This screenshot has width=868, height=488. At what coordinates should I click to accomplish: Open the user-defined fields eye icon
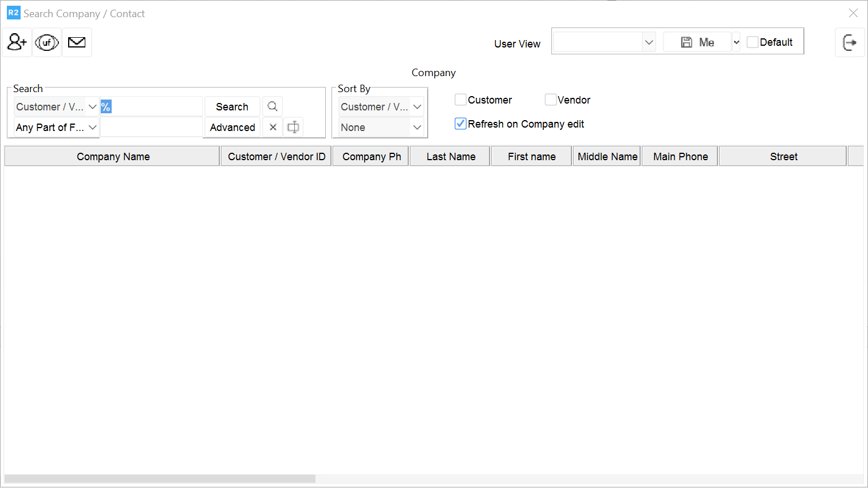[x=47, y=42]
